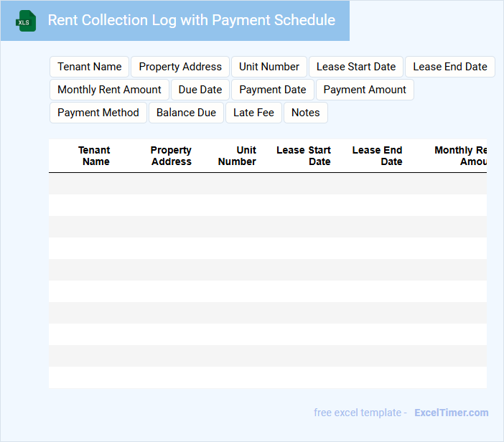Viewport: 504px width, 442px height.
Task: Choose the Payment Method tag
Action: (98, 113)
